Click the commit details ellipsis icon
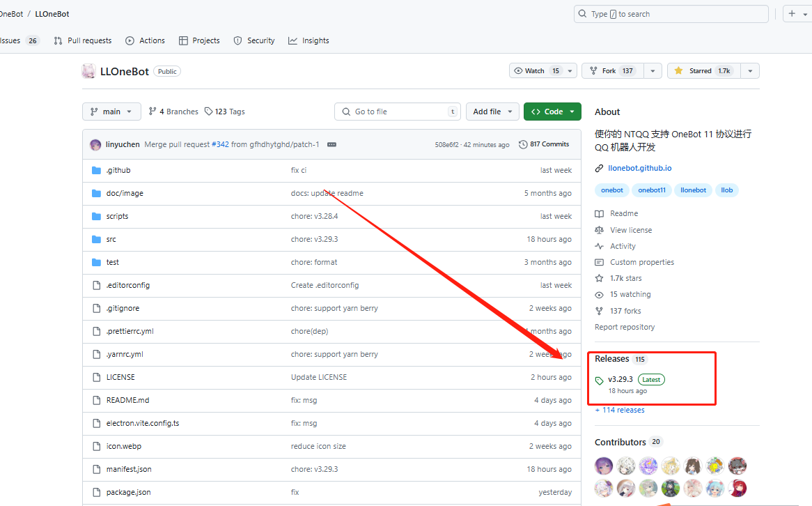This screenshot has width=812, height=506. 331,144
